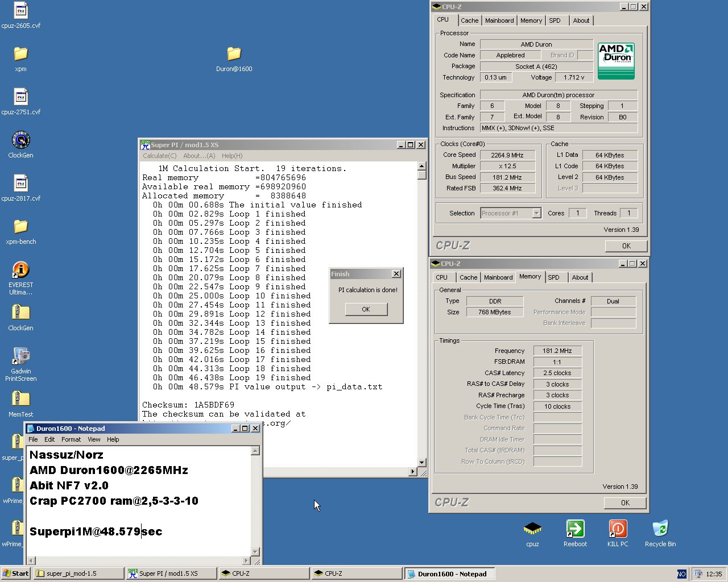Click Notepad vertical scrollbar up arrow
The width and height of the screenshot is (728, 582).
point(255,451)
